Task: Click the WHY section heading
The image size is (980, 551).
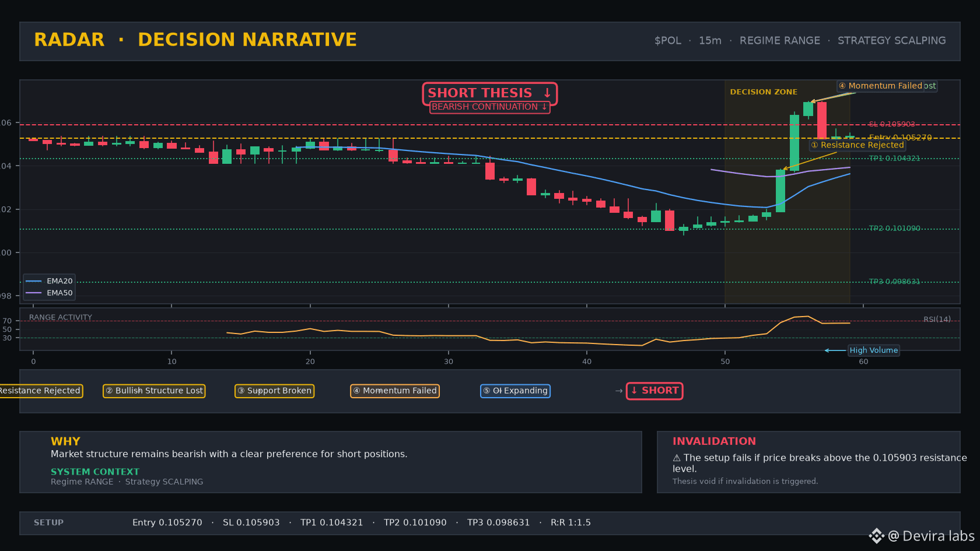Action: click(65, 441)
